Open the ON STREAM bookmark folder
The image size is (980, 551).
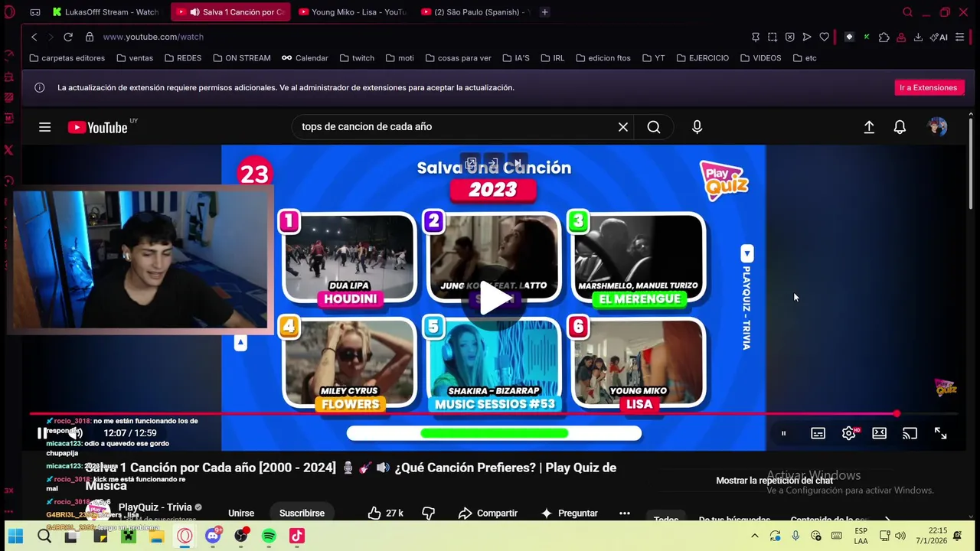pos(240,58)
